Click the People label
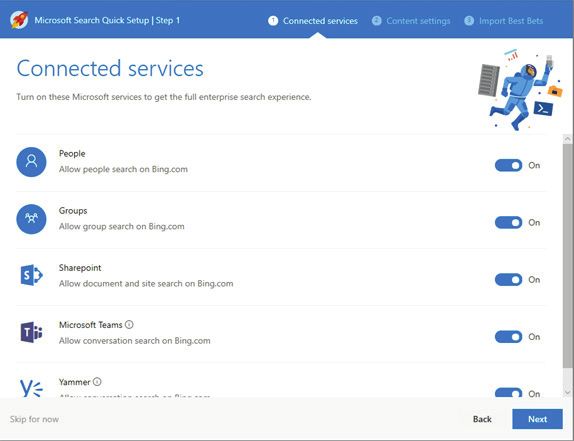 [x=72, y=154]
